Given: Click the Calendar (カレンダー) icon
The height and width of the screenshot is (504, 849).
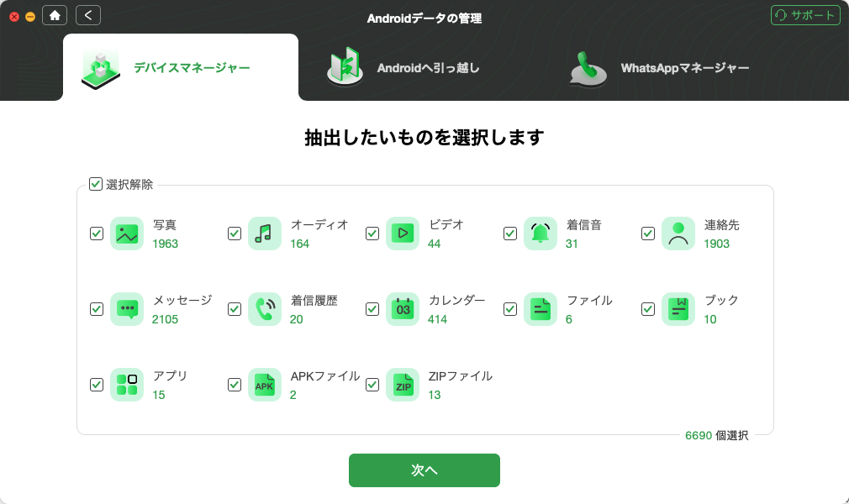Looking at the screenshot, I should pos(403,309).
